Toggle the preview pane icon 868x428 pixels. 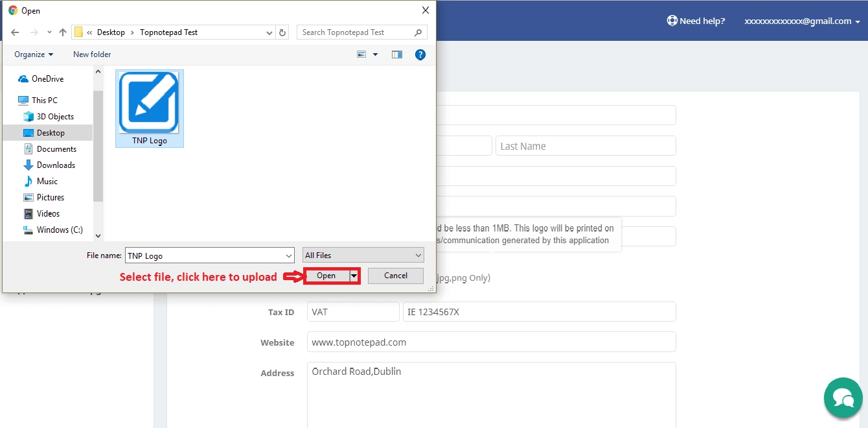397,55
